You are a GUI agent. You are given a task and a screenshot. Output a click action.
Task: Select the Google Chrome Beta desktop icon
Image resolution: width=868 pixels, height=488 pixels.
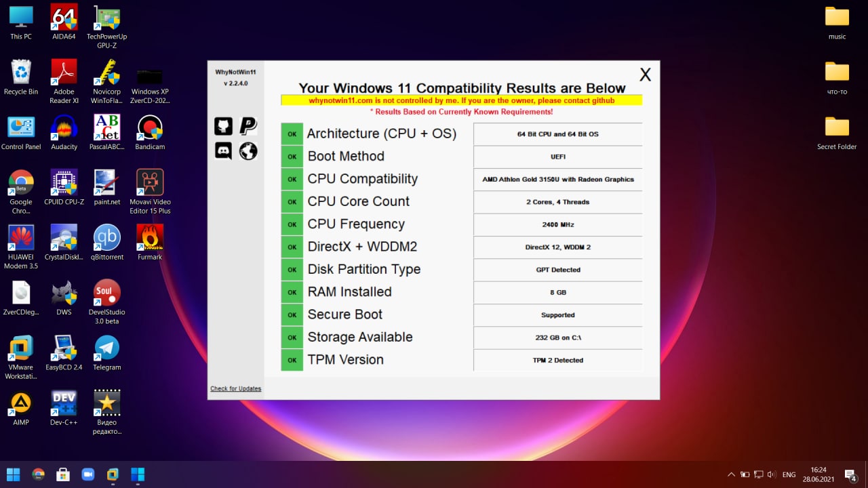[x=21, y=192]
